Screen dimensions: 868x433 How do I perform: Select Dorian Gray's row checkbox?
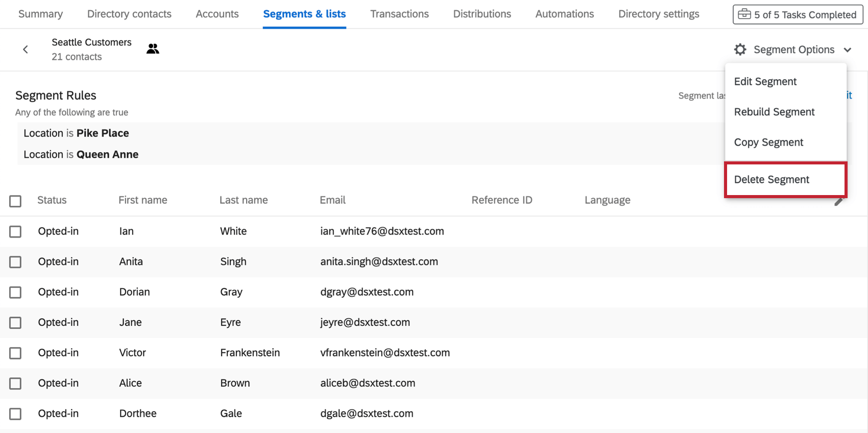pyautogui.click(x=15, y=292)
